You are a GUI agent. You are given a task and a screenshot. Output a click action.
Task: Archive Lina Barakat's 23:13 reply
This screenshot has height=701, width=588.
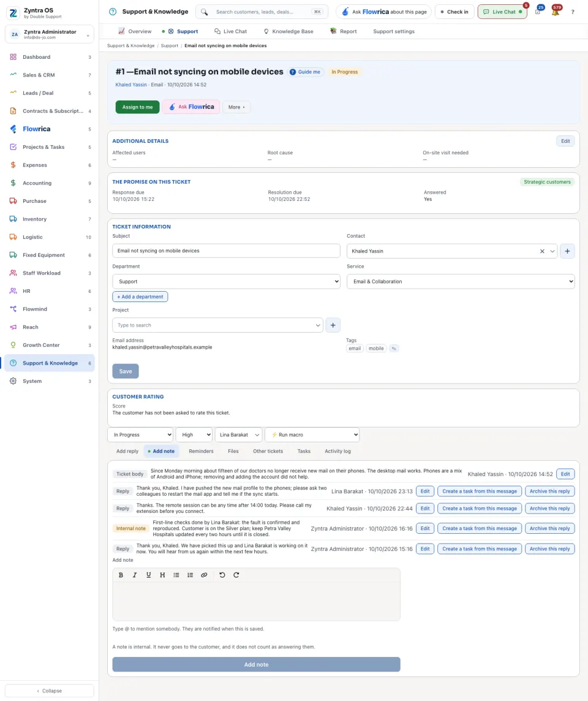click(549, 491)
